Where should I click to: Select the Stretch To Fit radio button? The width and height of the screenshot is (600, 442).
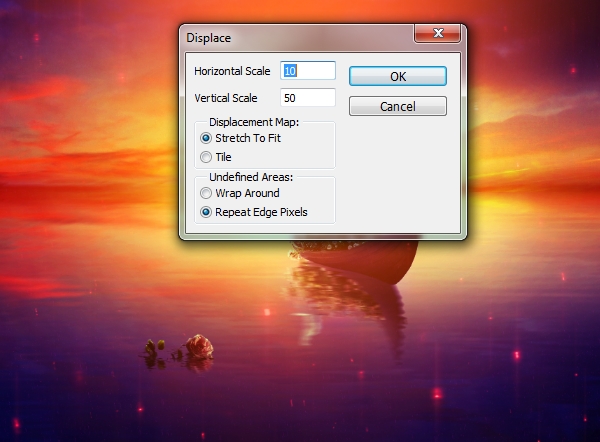pos(206,138)
